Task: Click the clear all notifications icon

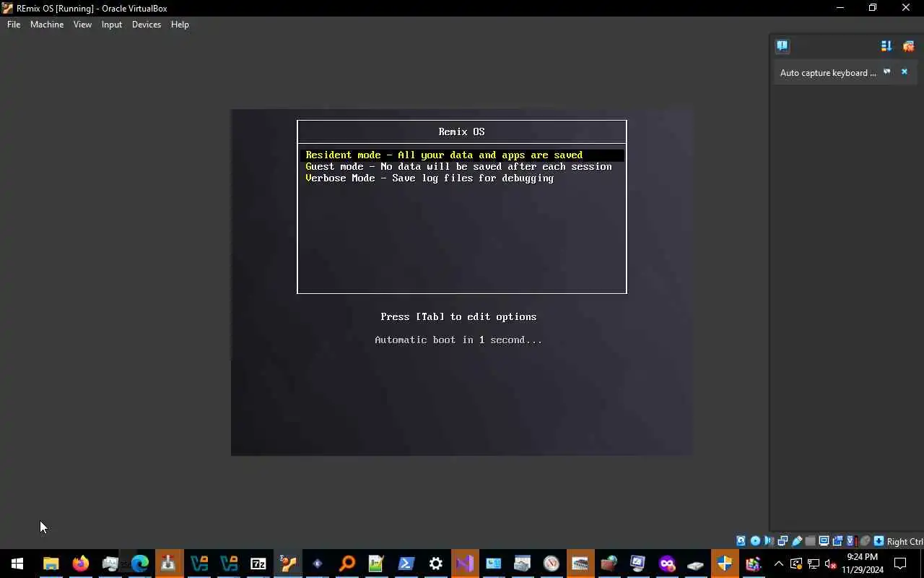Action: [908, 46]
